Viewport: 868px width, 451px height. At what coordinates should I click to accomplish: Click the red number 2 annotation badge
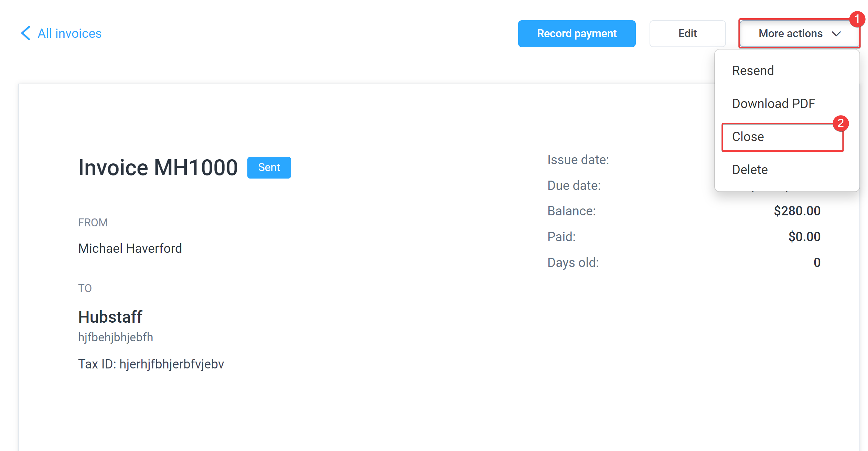(840, 123)
